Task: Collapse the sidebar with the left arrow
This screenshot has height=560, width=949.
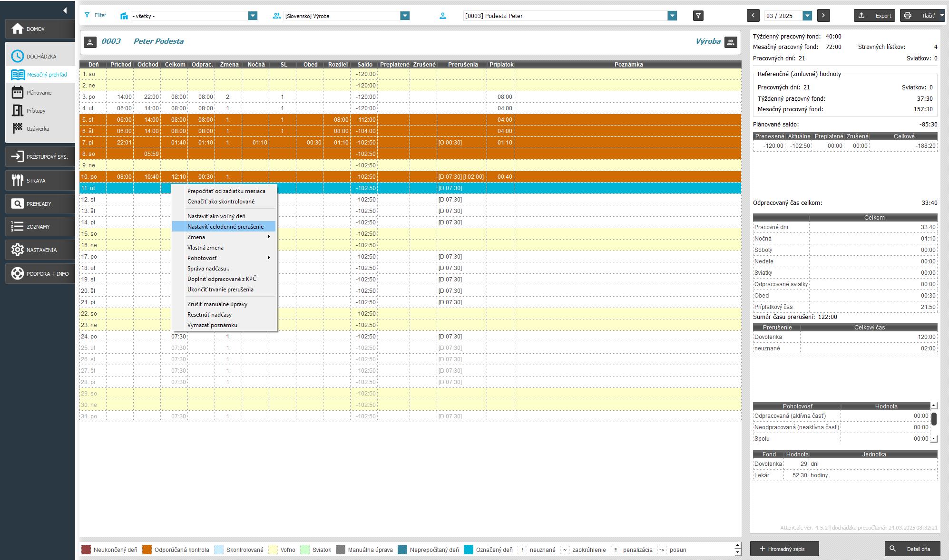Action: (65, 10)
